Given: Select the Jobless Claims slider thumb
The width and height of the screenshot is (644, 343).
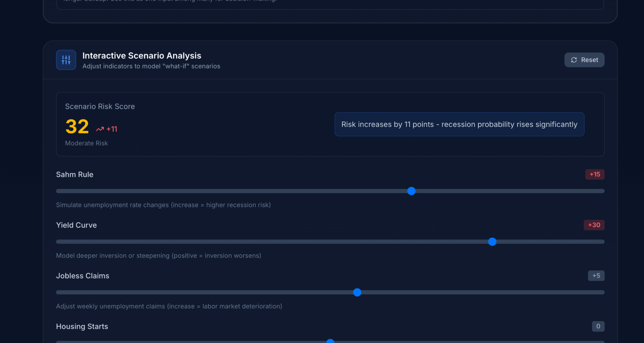Looking at the screenshot, I should click(357, 292).
